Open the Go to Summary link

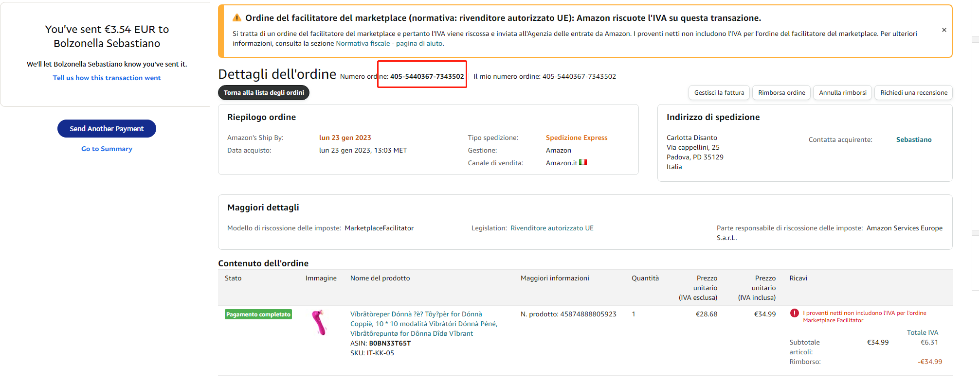[x=107, y=149]
